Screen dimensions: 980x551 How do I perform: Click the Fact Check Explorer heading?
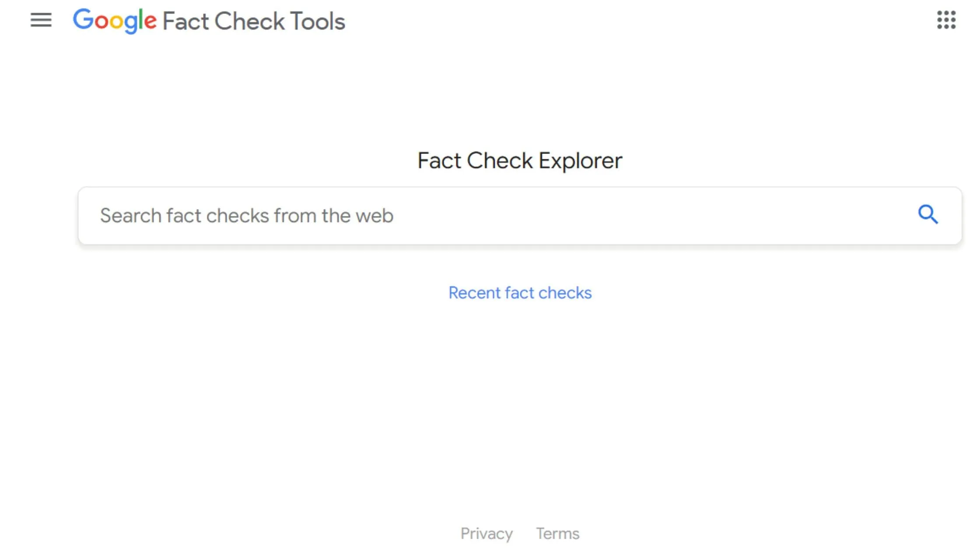[x=520, y=160]
